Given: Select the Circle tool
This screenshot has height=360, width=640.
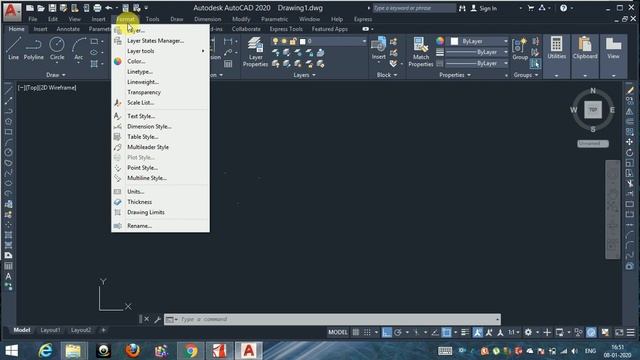Looking at the screenshot, I should tap(57, 48).
